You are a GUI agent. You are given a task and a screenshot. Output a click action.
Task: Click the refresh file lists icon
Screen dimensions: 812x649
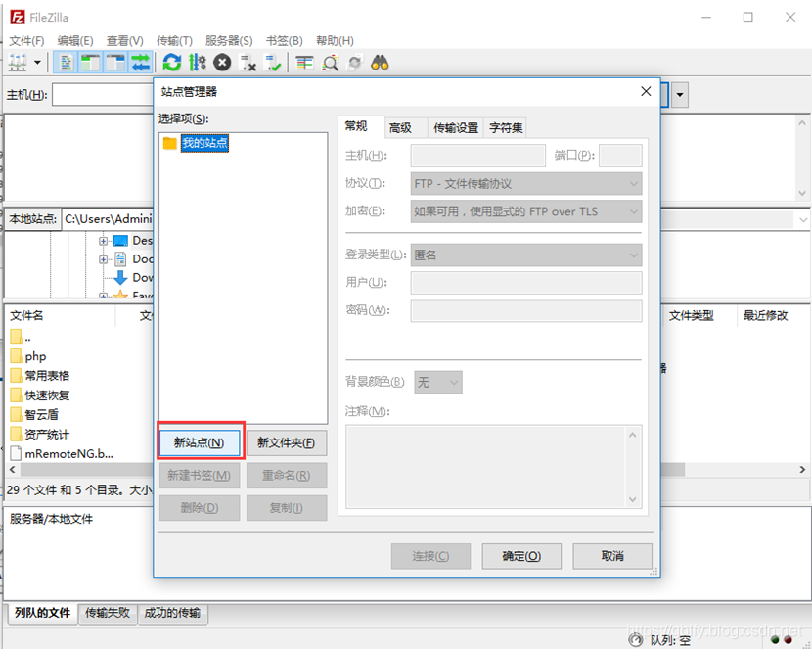click(172, 64)
